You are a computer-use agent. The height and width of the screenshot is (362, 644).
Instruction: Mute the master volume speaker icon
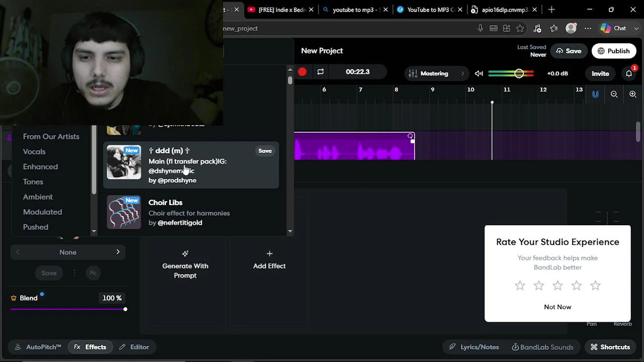(479, 73)
